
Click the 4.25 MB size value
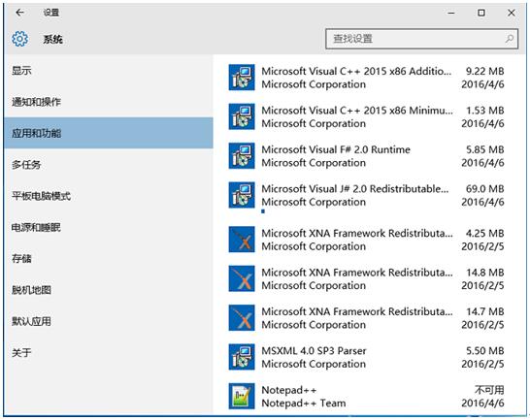485,234
